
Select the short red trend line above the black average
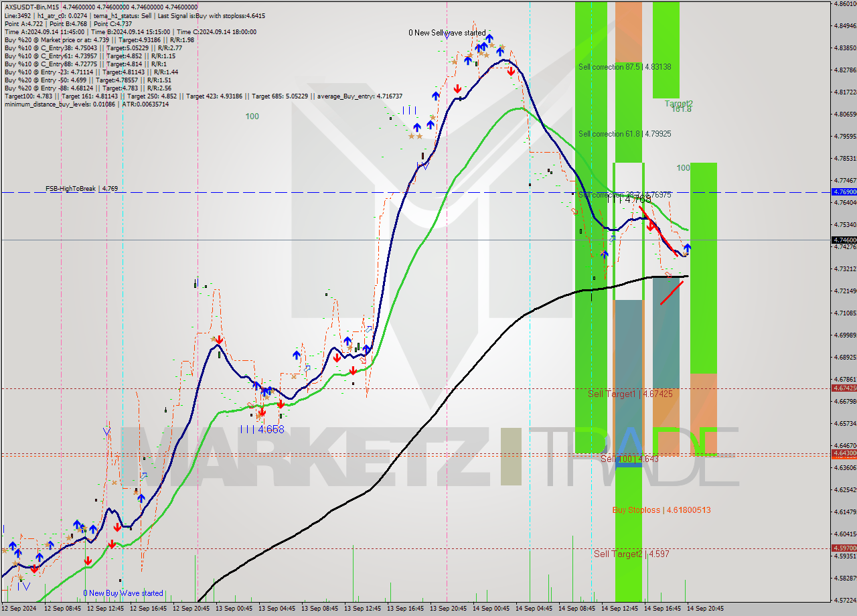pos(672,293)
